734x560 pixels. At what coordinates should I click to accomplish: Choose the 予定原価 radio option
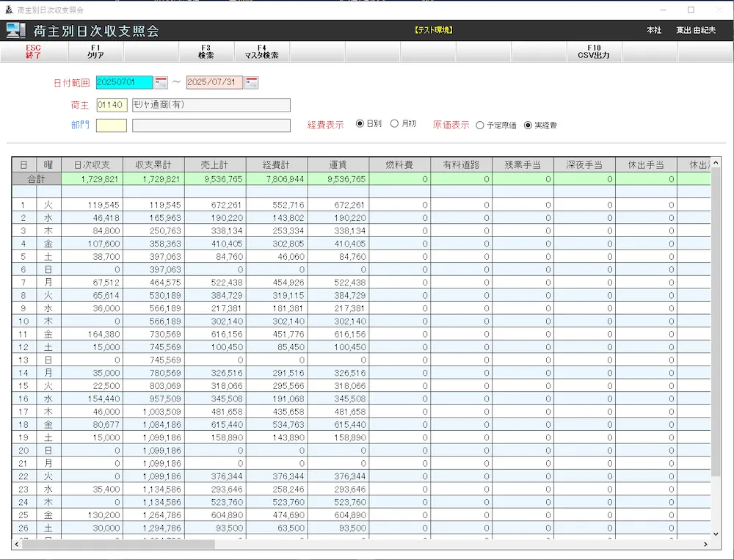[x=480, y=126]
